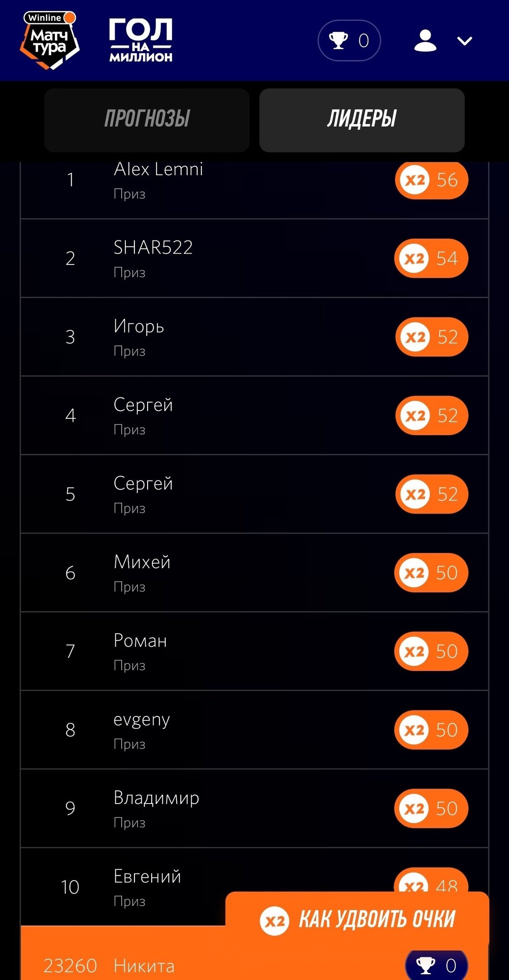Screen dimensions: 509x980
Task: Tap the X2 badge for Alex Lemni
Action: [x=415, y=180]
